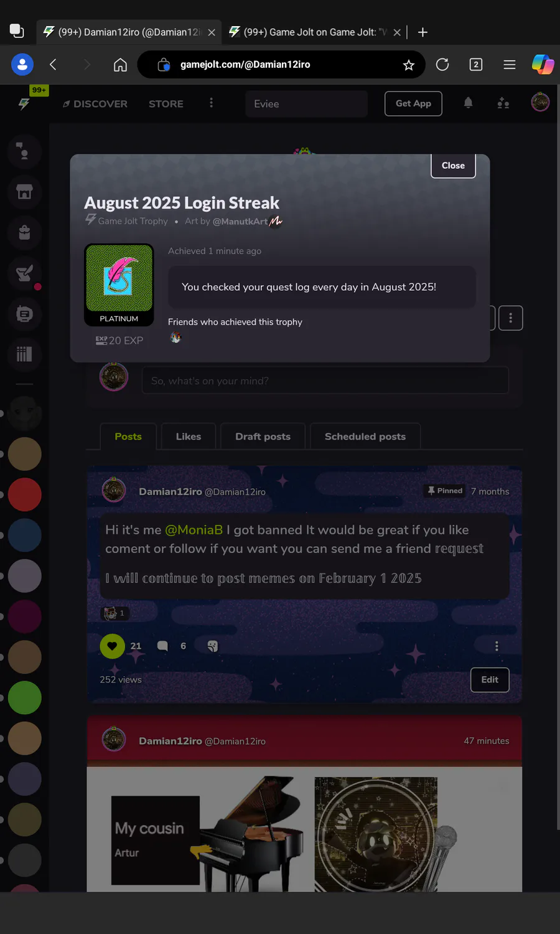Toggle the green heart like on the pinned post
The height and width of the screenshot is (934, 560).
(112, 646)
